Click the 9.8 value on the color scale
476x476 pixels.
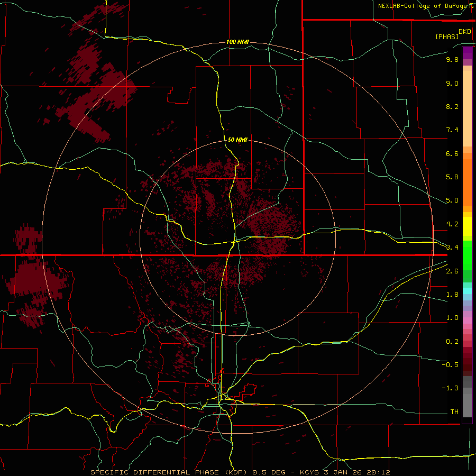pos(452,59)
